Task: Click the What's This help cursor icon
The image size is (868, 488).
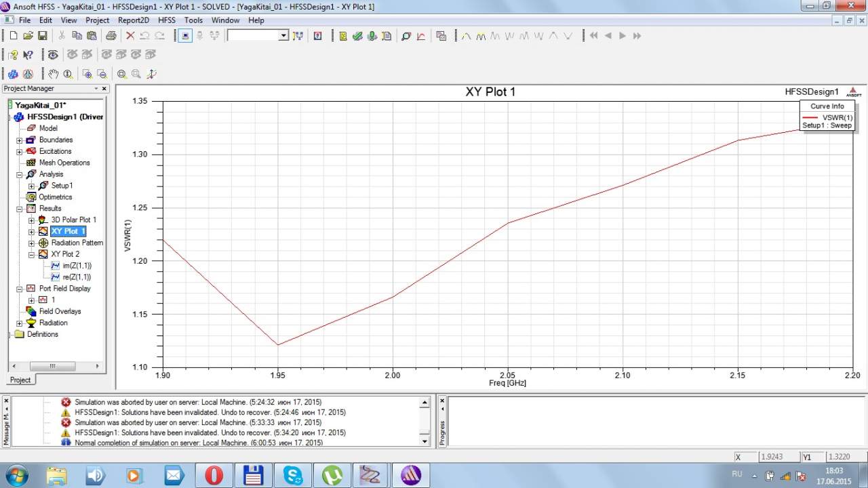Action: [28, 55]
